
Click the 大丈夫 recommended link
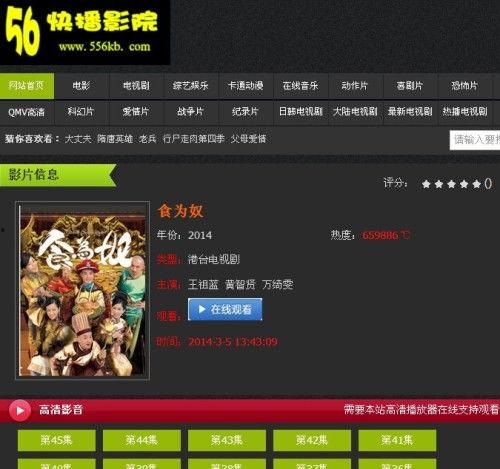(x=78, y=139)
